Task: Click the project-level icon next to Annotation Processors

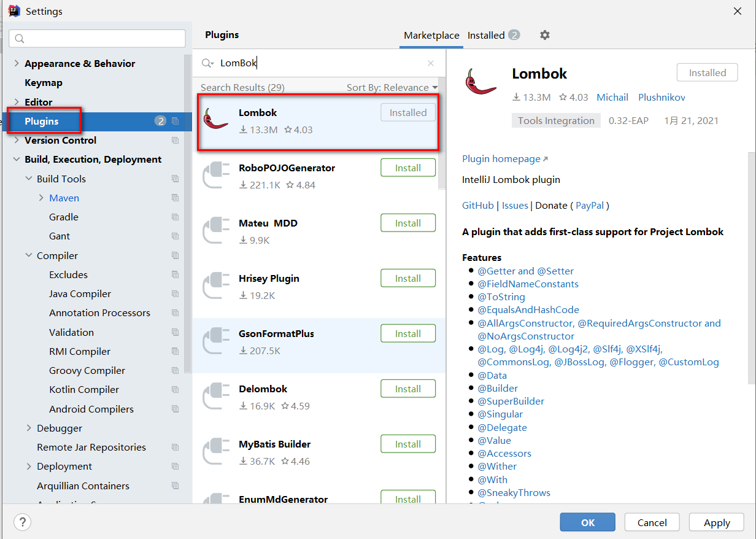Action: (175, 312)
